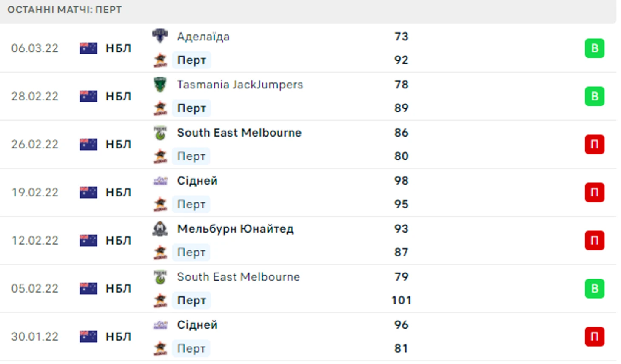Click the НБЛ league label for 28.02.22
The image size is (621, 364).
pos(118,96)
